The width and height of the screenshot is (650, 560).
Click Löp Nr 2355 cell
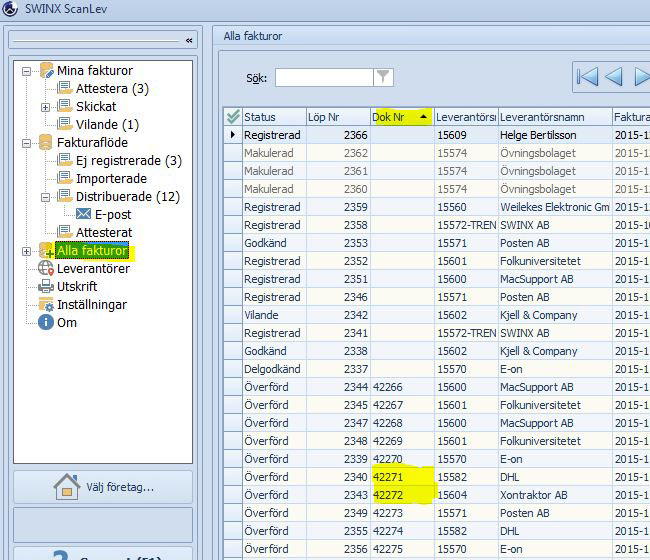click(x=338, y=531)
